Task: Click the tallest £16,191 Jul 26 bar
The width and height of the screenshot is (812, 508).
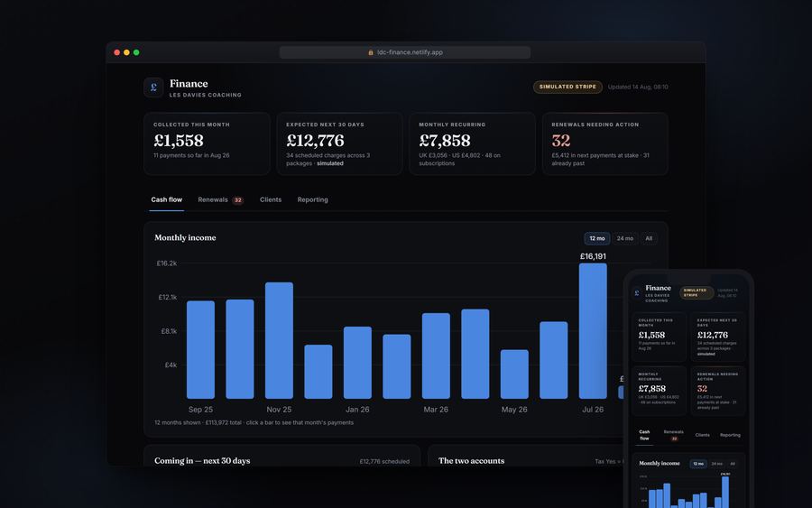Action: (593, 331)
